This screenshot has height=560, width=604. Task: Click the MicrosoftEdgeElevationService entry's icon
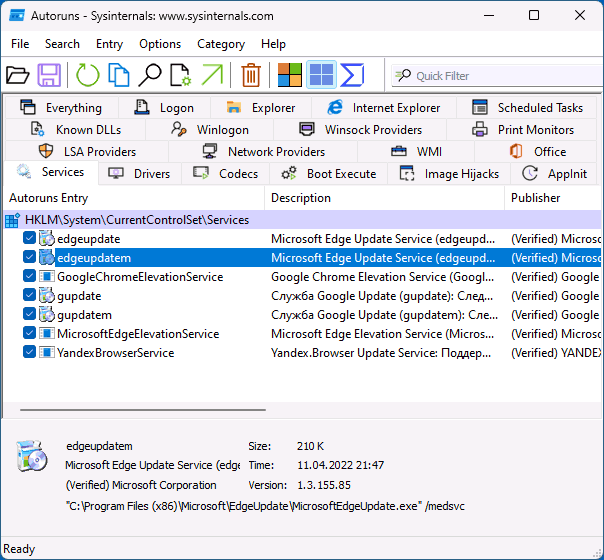click(47, 334)
